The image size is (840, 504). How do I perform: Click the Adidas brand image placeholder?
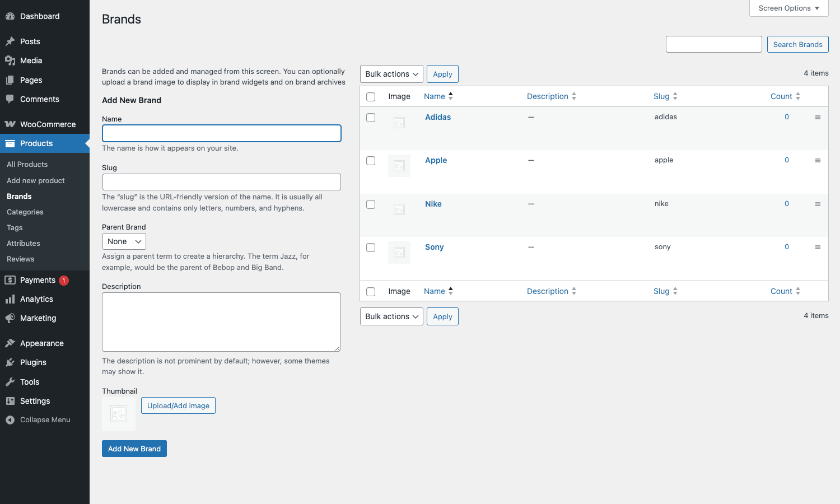point(399,123)
